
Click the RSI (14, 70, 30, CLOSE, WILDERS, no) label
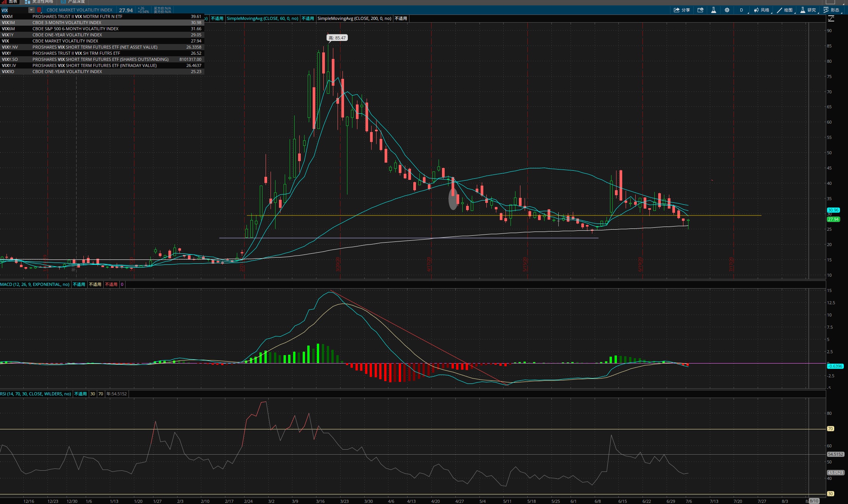click(x=36, y=394)
